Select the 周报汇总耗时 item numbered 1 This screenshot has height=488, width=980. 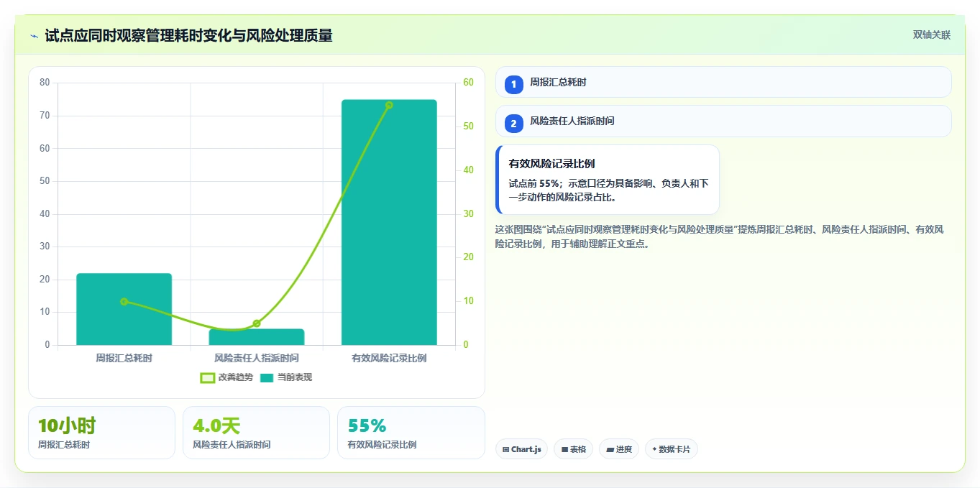click(723, 82)
